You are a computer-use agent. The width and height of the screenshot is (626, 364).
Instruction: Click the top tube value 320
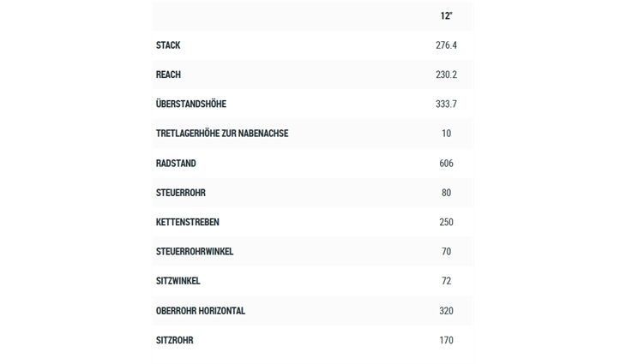coord(446,311)
